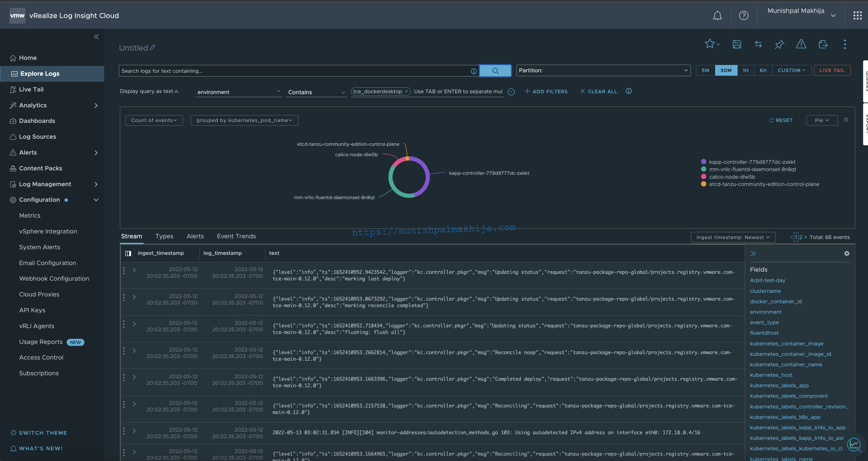Open the chart assistant icon at bottom right
This screenshot has width=868, height=461.
pyautogui.click(x=854, y=444)
